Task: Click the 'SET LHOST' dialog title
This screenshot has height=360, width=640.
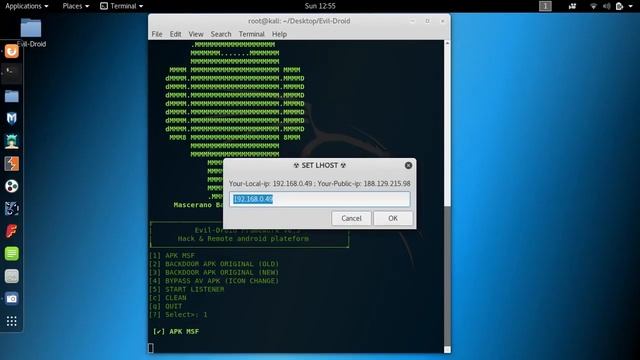Action: tap(320, 165)
